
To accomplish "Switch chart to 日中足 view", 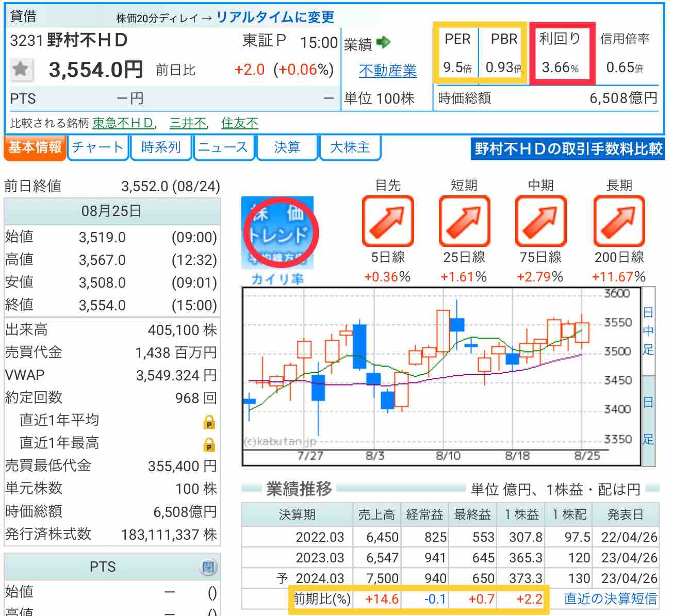I will click(648, 331).
